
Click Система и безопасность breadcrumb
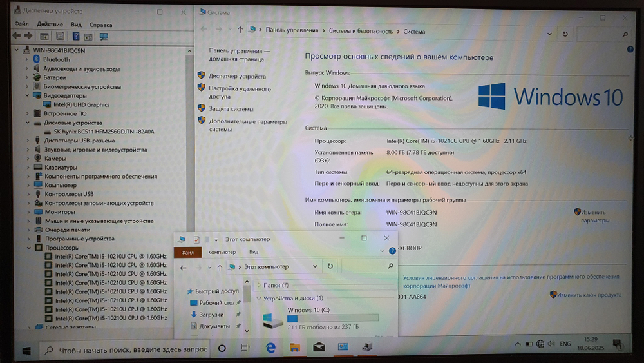point(361,31)
